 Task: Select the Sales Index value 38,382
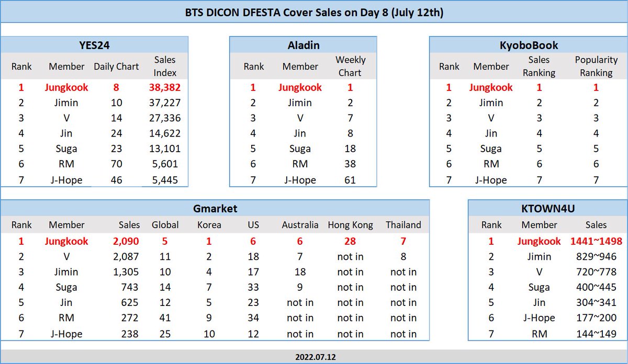coord(164,87)
